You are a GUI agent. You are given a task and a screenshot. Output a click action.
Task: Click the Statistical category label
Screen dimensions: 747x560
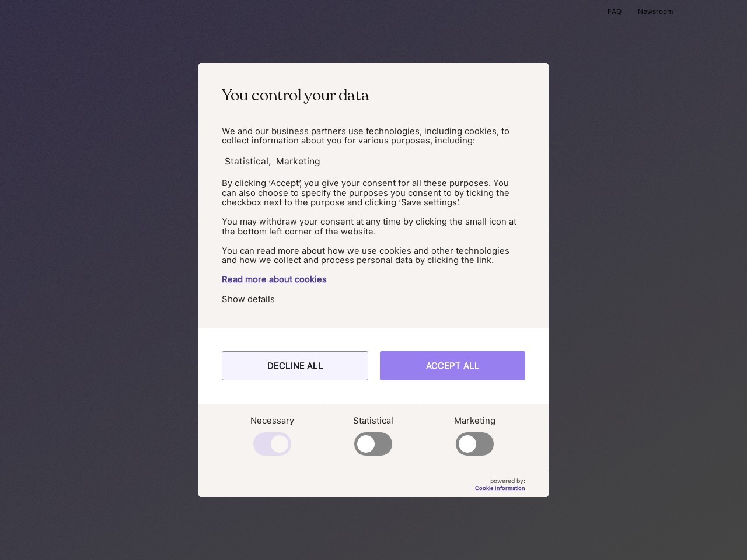click(373, 421)
